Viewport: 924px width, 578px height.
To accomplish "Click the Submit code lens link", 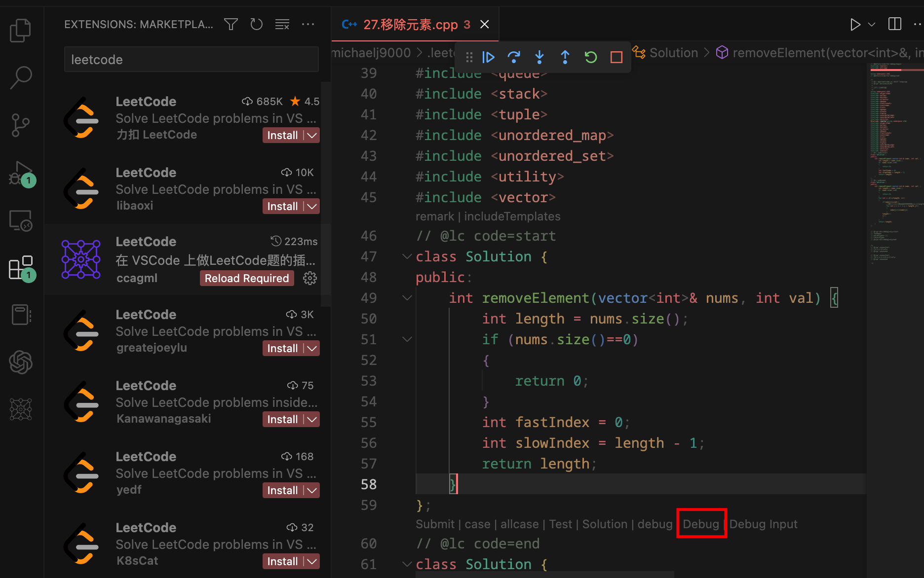I will (x=435, y=524).
